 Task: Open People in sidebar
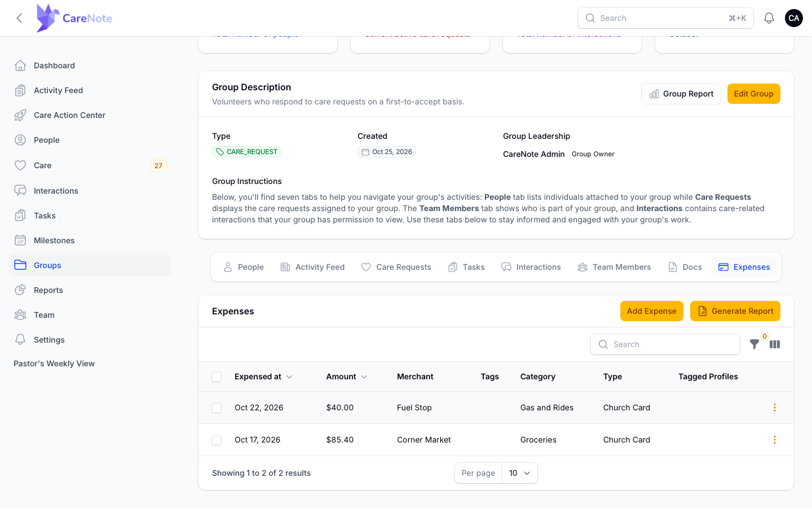coord(90,140)
